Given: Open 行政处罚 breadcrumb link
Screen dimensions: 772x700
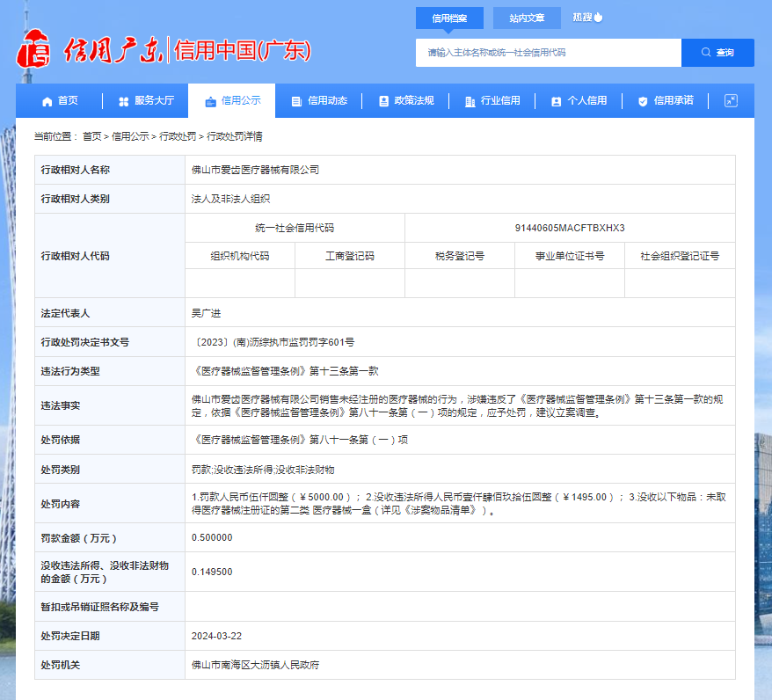Looking at the screenshot, I should coord(177,136).
